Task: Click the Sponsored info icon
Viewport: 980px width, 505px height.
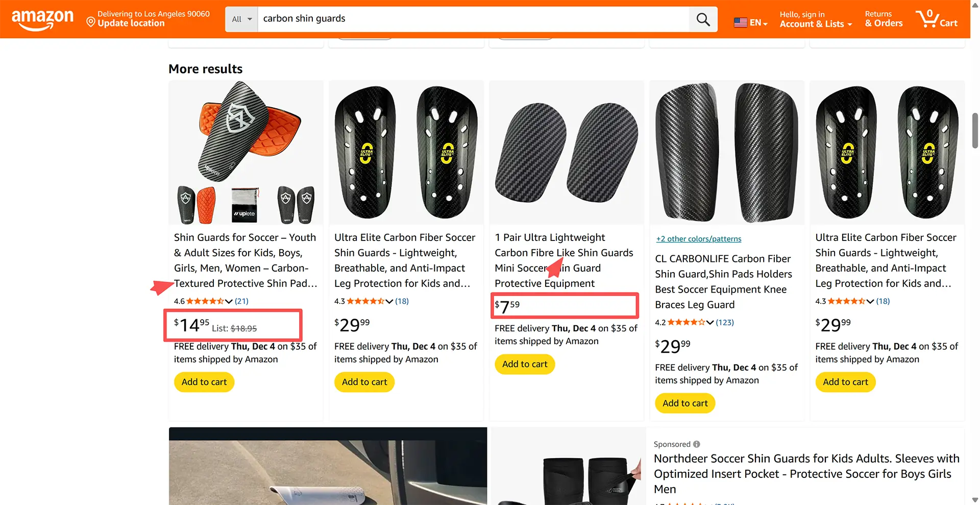Action: [697, 444]
